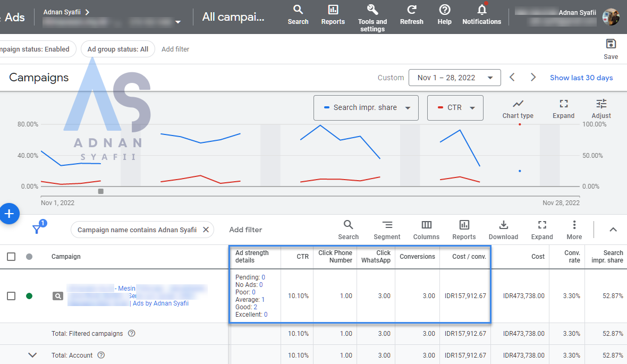Viewport: 627px width, 364px height.
Task: Remove the Campaign name contains filter
Action: click(x=206, y=230)
